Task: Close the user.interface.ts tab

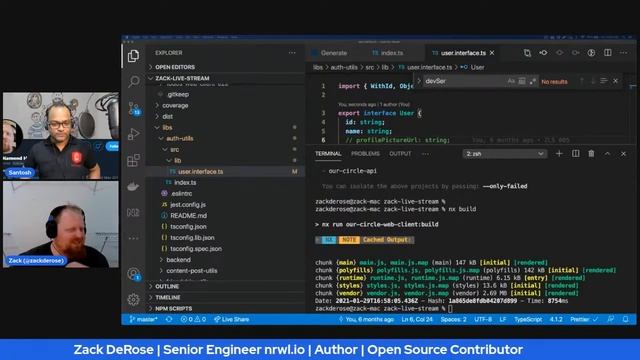Action: tap(492, 53)
